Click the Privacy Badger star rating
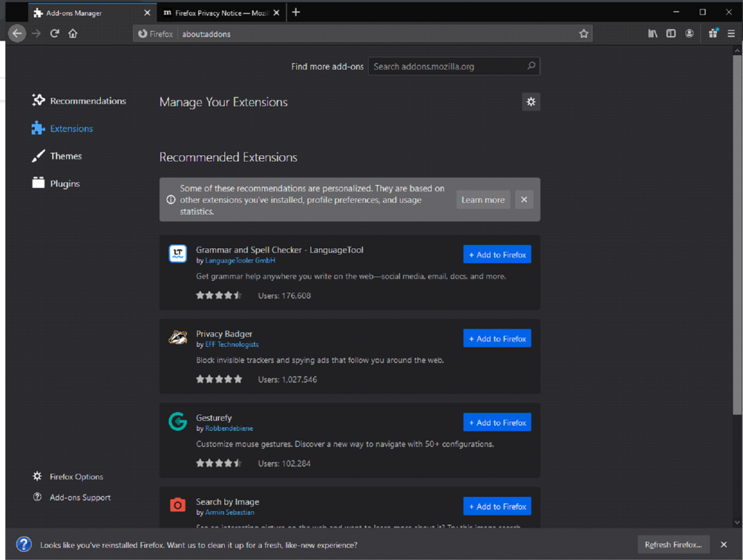Screen dimensions: 743x560 (x=219, y=379)
